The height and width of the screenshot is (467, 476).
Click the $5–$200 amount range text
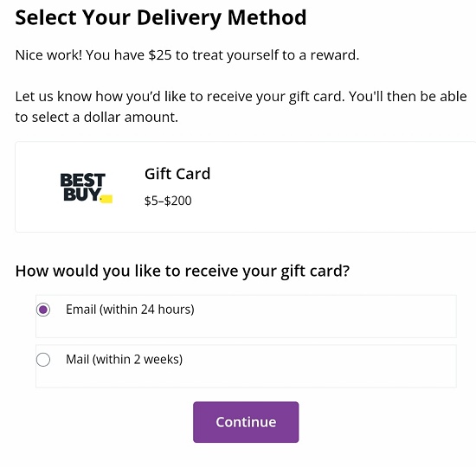pos(168,201)
